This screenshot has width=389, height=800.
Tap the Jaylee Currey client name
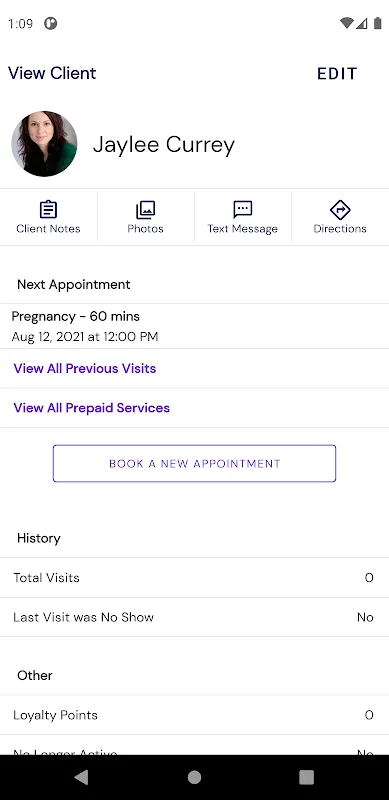click(164, 145)
